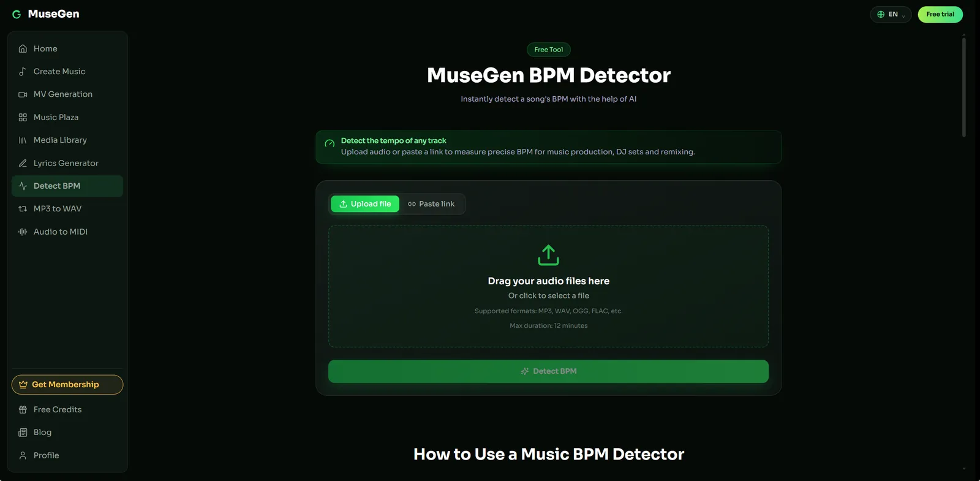Open Create Music page

coord(67,71)
